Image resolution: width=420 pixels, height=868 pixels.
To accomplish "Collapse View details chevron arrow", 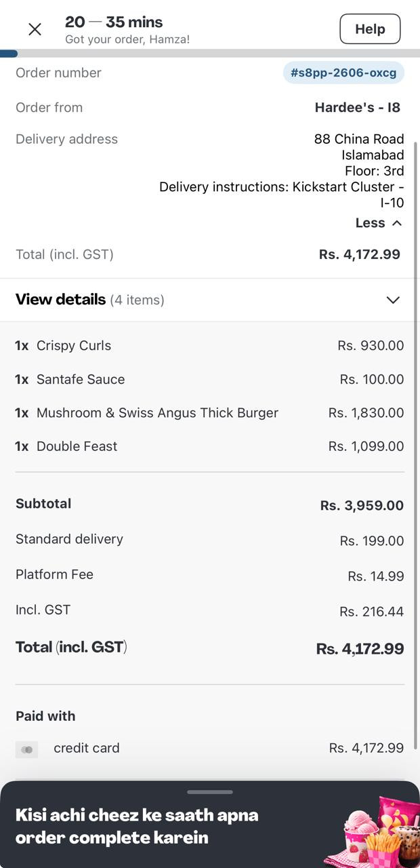I will coord(393,300).
